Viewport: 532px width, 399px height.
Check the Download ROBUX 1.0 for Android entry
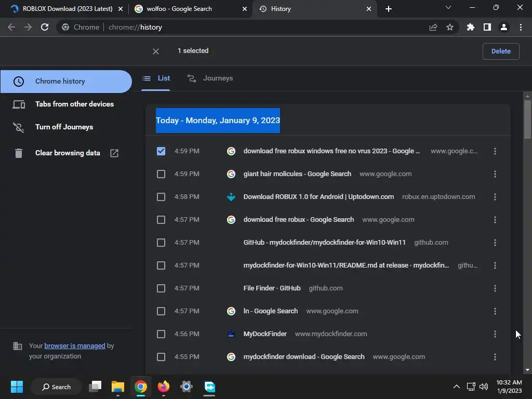(161, 197)
